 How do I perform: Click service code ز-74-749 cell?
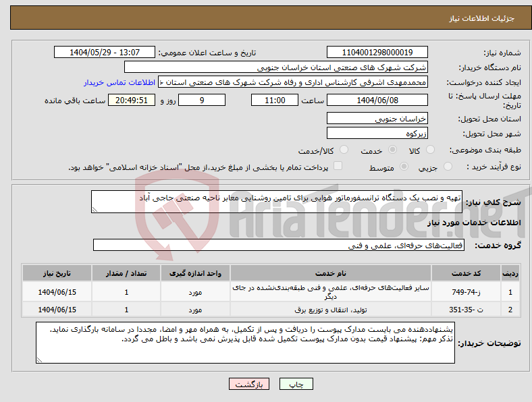tap(466, 292)
